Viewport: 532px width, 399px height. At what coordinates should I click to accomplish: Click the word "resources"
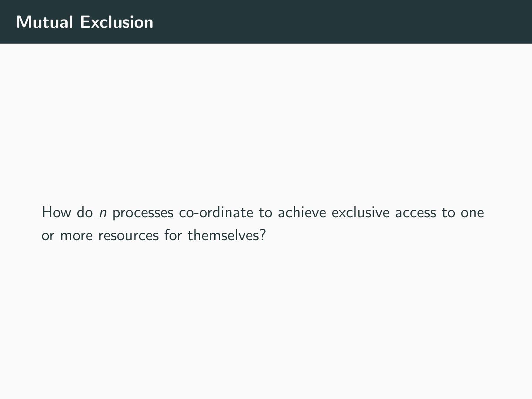128,236
